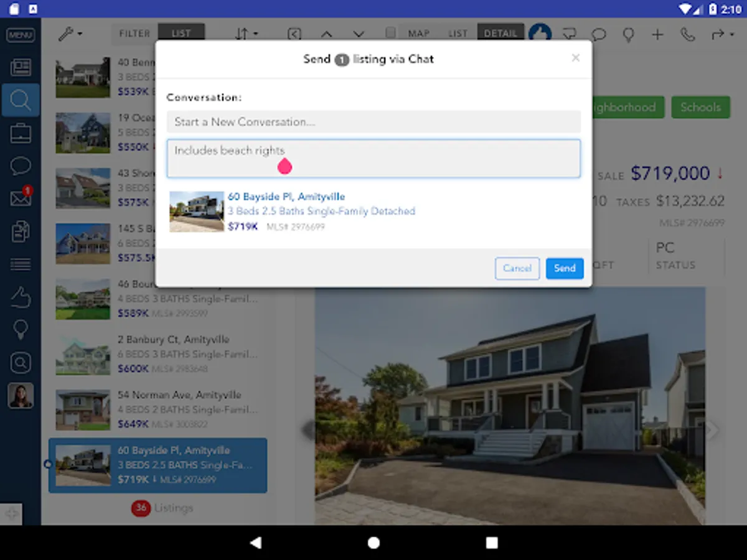Switch to LIST tab beside MAP

point(458,34)
